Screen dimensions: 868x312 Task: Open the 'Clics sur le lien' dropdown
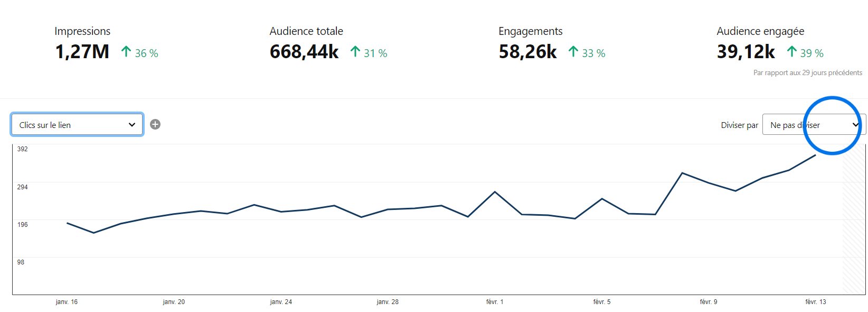77,125
